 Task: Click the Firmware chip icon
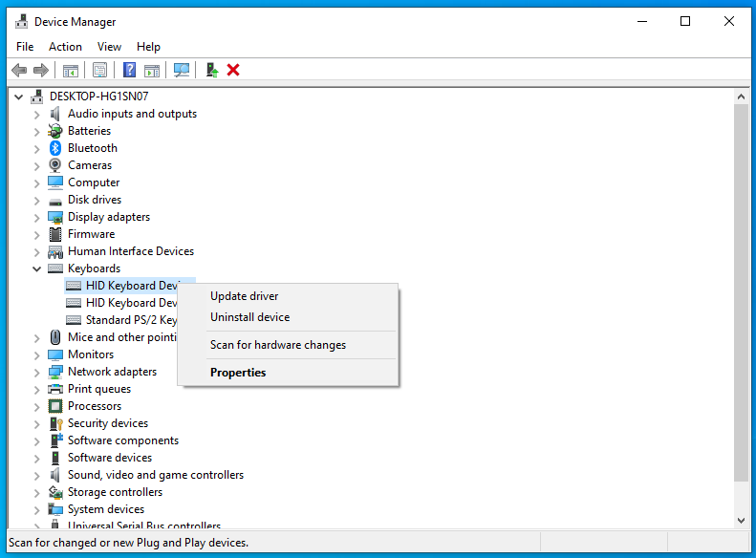(x=55, y=234)
